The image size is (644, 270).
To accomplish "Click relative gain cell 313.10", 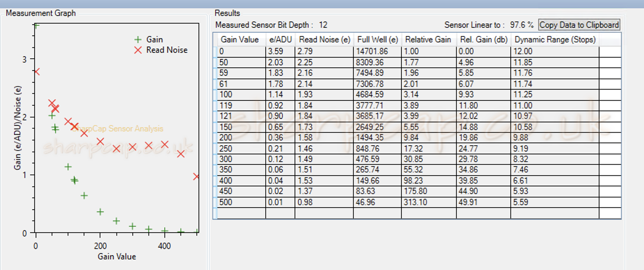I will point(429,202).
